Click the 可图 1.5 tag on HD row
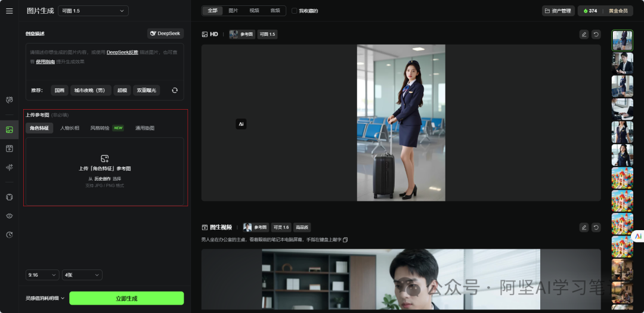Screen dimensions: 644x313 coord(267,35)
